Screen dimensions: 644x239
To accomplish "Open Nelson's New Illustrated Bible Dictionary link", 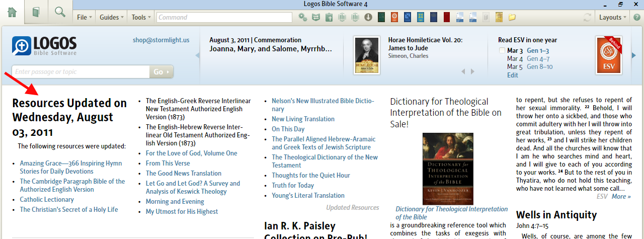I will click(x=323, y=105).
